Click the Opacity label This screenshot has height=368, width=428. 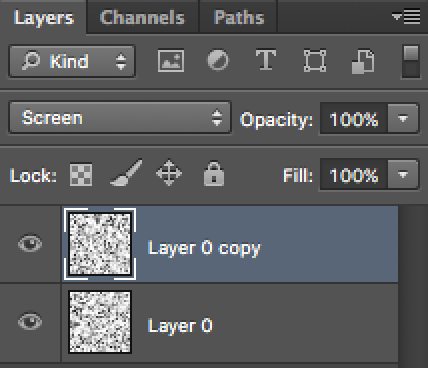coord(276,120)
